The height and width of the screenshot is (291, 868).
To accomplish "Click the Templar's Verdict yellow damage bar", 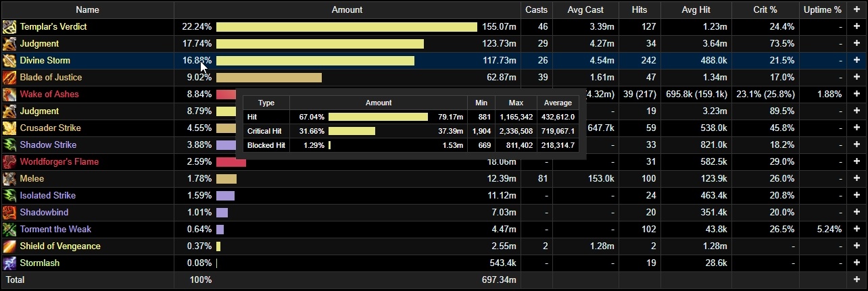I will [x=346, y=27].
